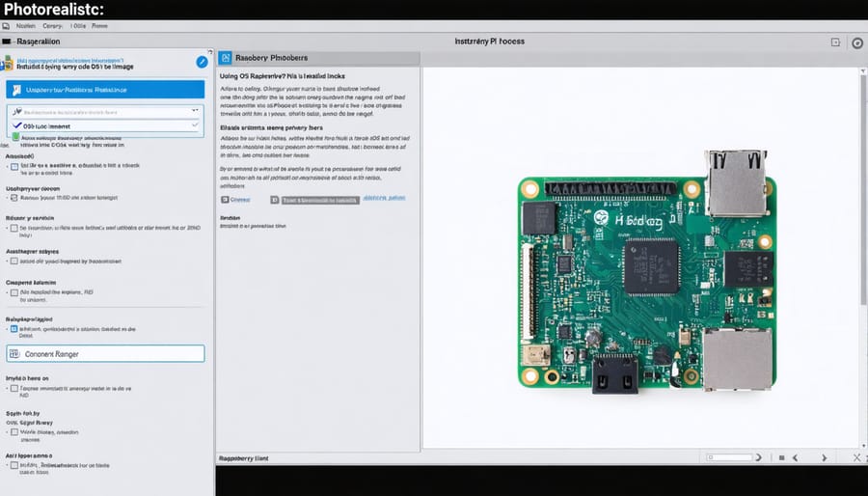The width and height of the screenshot is (868, 496).
Task: Expand the first dropdown row's double chevron
Action: click(195, 111)
